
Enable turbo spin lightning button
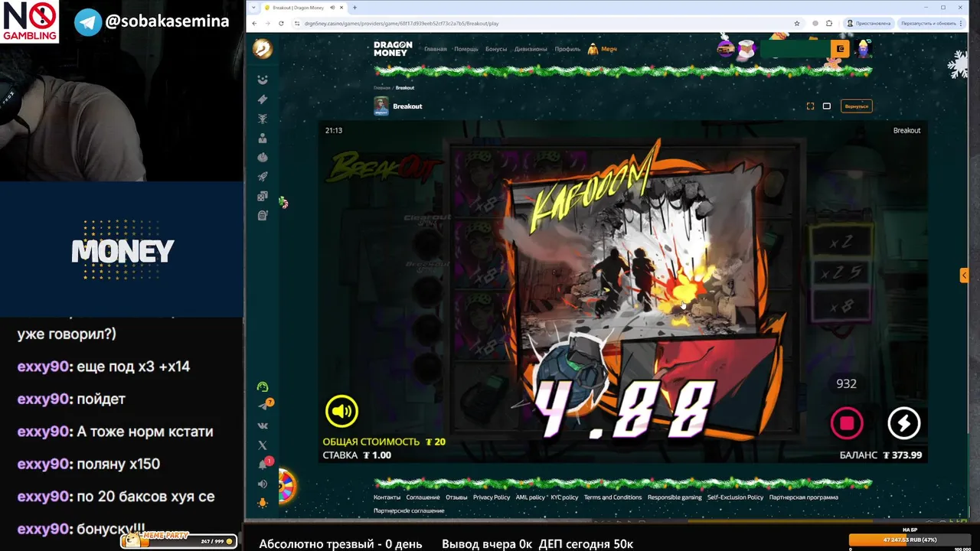tap(903, 423)
